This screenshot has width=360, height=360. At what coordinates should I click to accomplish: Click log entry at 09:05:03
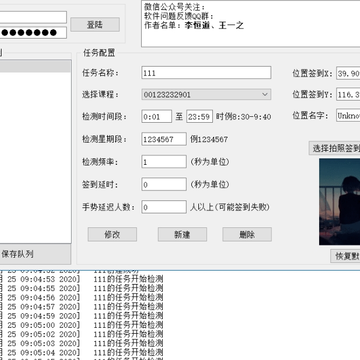click(82, 343)
